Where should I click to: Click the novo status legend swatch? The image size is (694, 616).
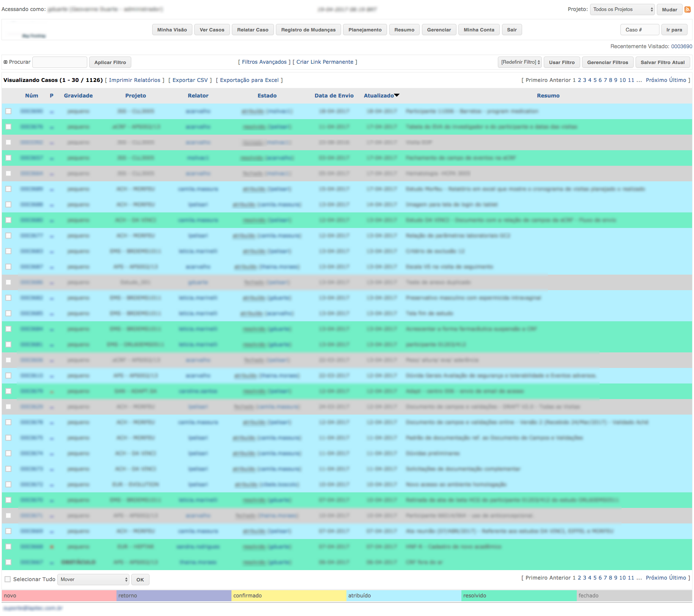pyautogui.click(x=59, y=596)
